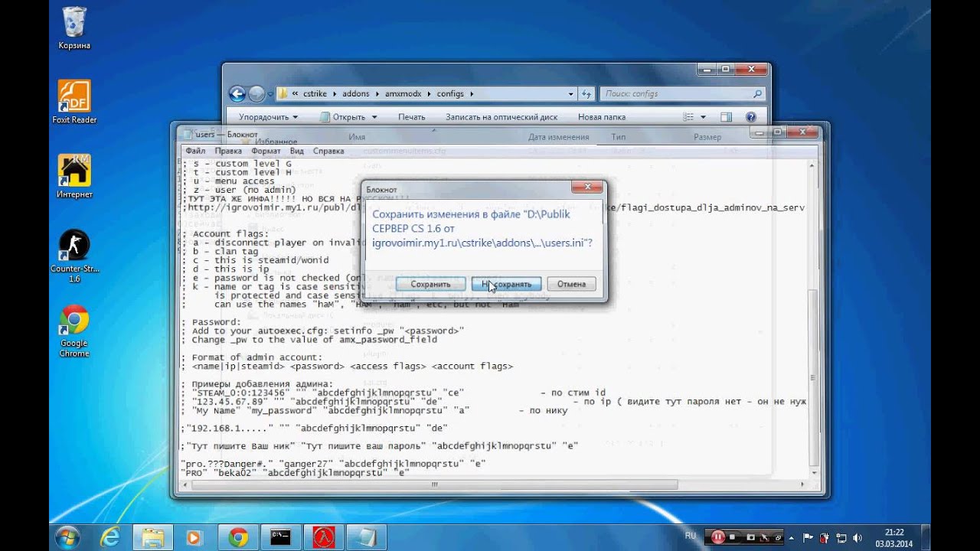Go back in the Explorer window
Viewport: 980px width, 551px height.
[x=237, y=94]
